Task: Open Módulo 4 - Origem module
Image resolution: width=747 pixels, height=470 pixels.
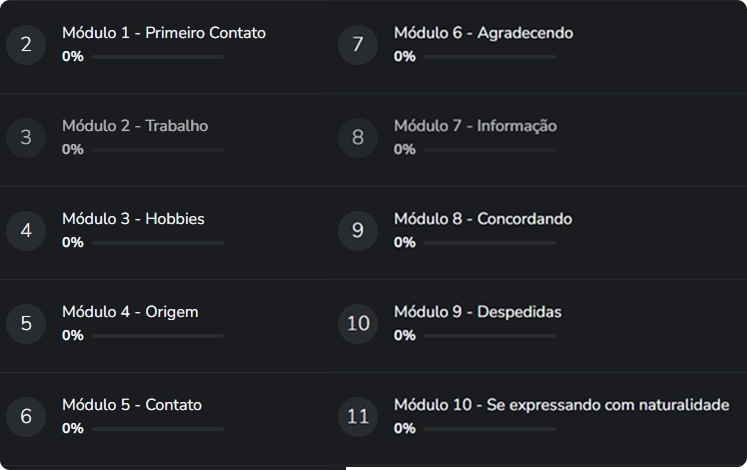Action: 130,312
